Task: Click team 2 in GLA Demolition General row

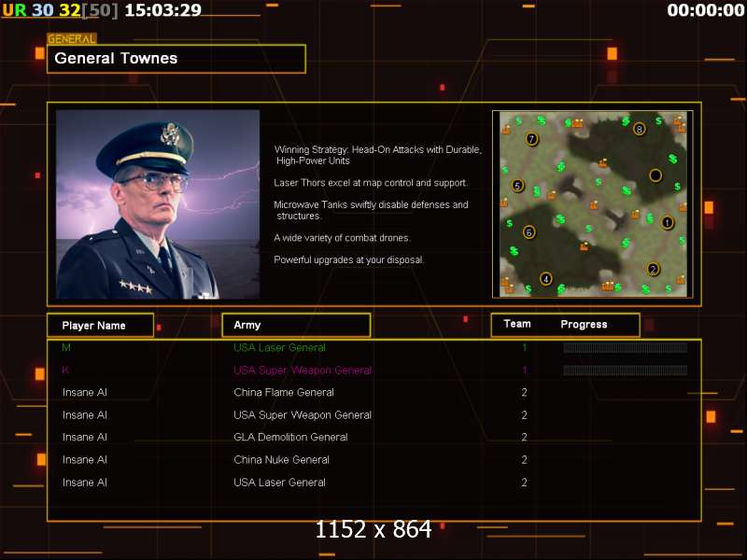Action: pos(524,437)
